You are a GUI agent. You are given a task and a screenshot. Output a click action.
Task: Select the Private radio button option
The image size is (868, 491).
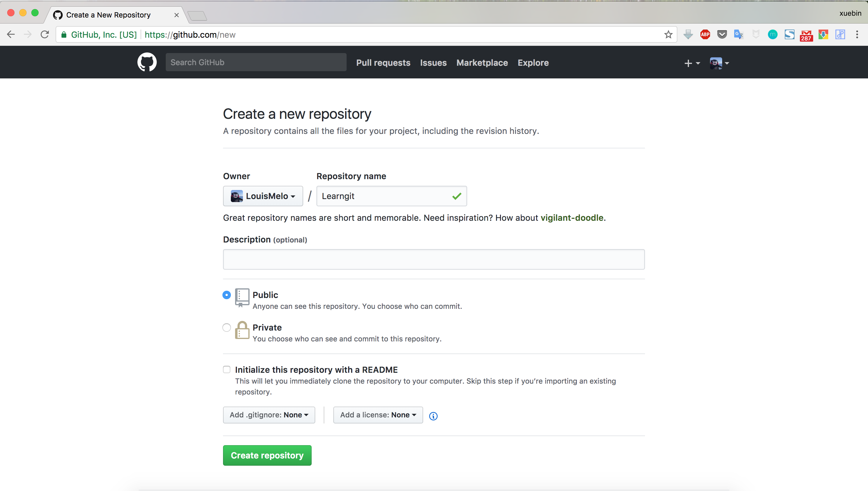(x=226, y=327)
